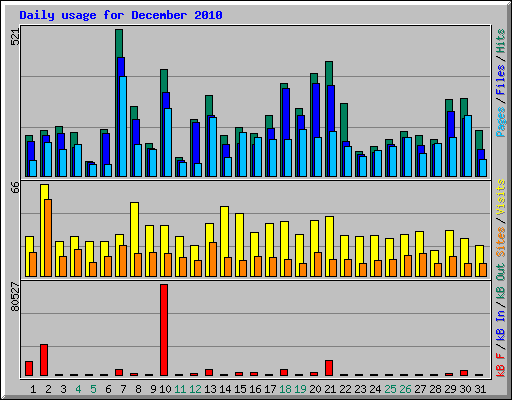512x400 pixels.
Task: Click the 'Files' legend label
Action: pyautogui.click(x=501, y=80)
